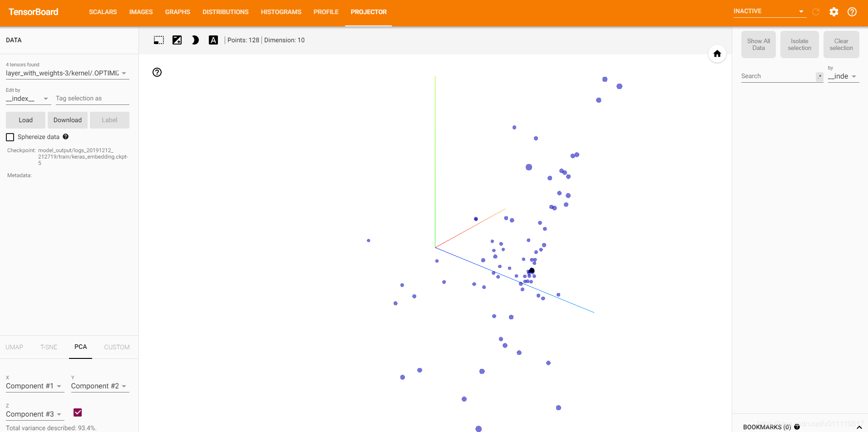Viewport: 868px width, 432px height.
Task: Reset view with the home icon
Action: point(717,54)
